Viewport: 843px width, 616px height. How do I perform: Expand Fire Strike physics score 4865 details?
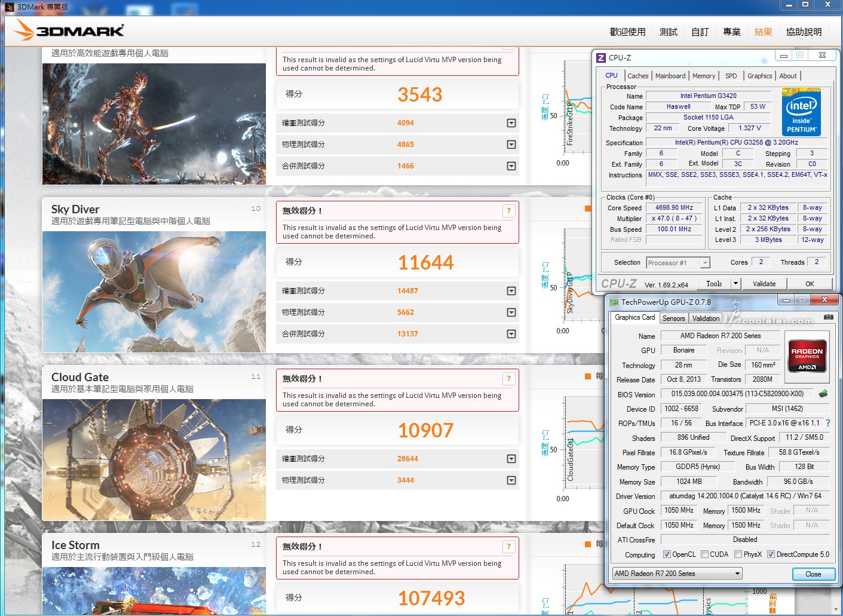coord(511,145)
